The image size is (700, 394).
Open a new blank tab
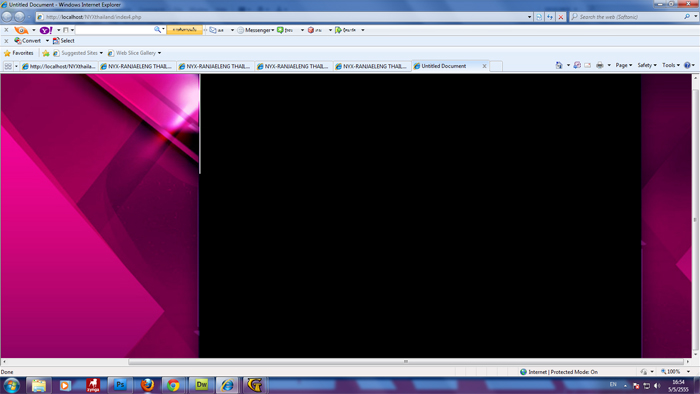tap(496, 66)
